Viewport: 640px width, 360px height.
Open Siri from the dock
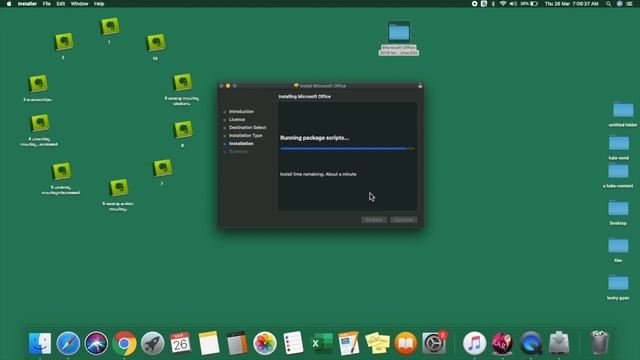pos(96,343)
